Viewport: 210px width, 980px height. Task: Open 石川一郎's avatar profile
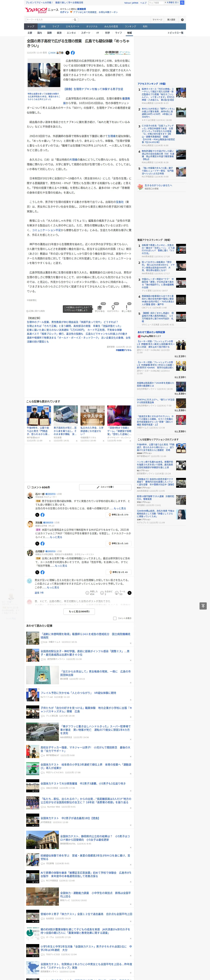click(x=30, y=495)
